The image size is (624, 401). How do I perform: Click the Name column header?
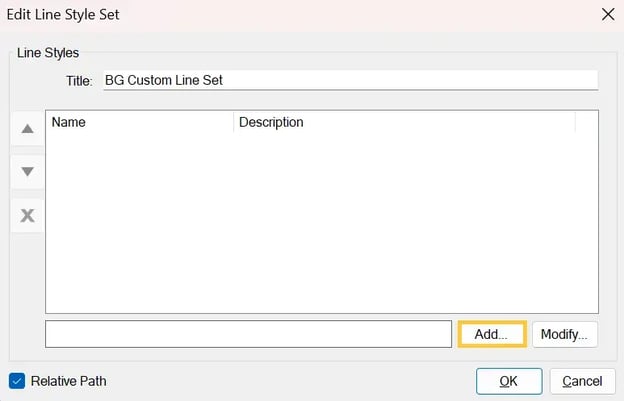pyautogui.click(x=140, y=122)
